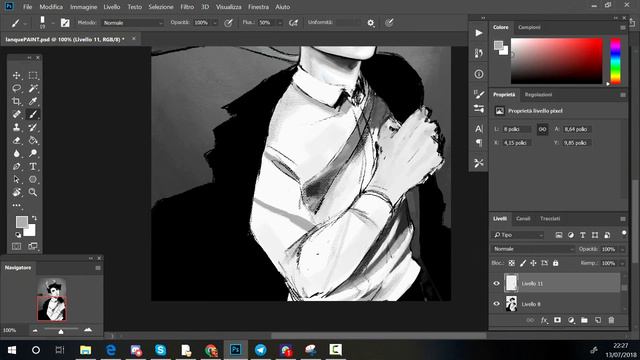Switch to the Campioni tab
Viewport: 640px width, 360px height.
point(529,27)
